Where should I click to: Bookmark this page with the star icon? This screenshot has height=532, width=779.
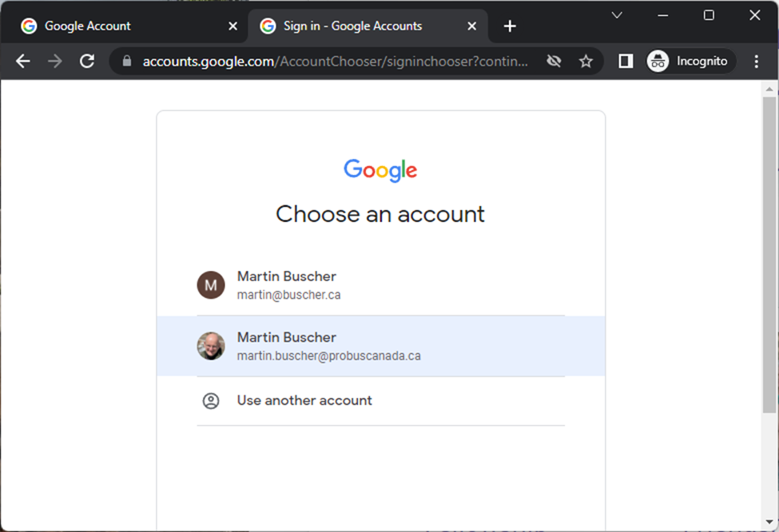(x=586, y=61)
